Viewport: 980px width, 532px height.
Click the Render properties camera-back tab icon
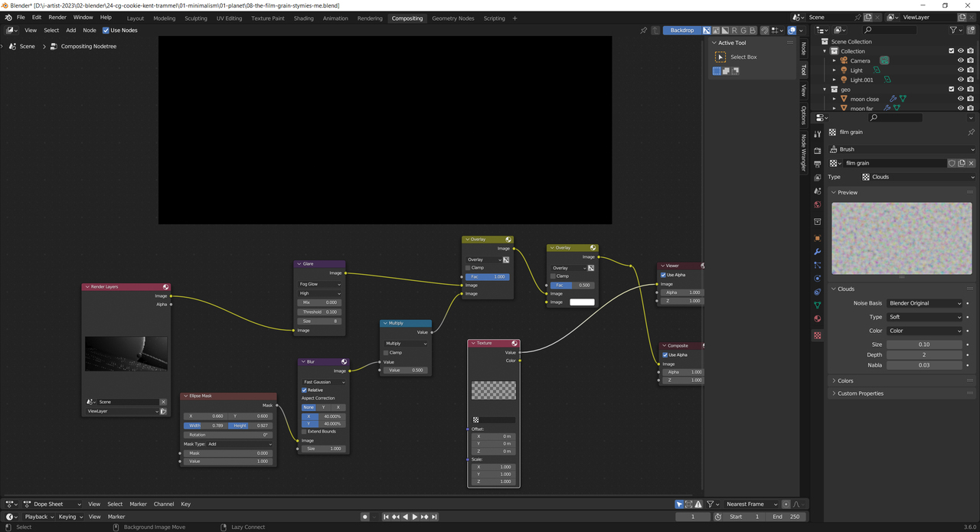click(817, 150)
